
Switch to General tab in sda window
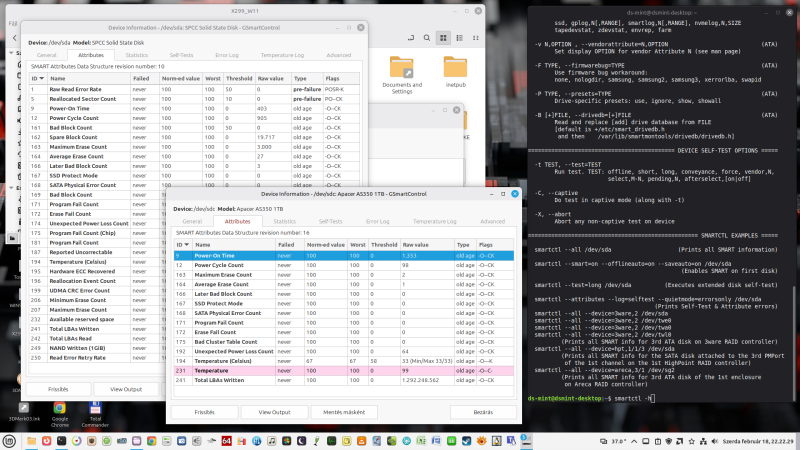(46, 55)
